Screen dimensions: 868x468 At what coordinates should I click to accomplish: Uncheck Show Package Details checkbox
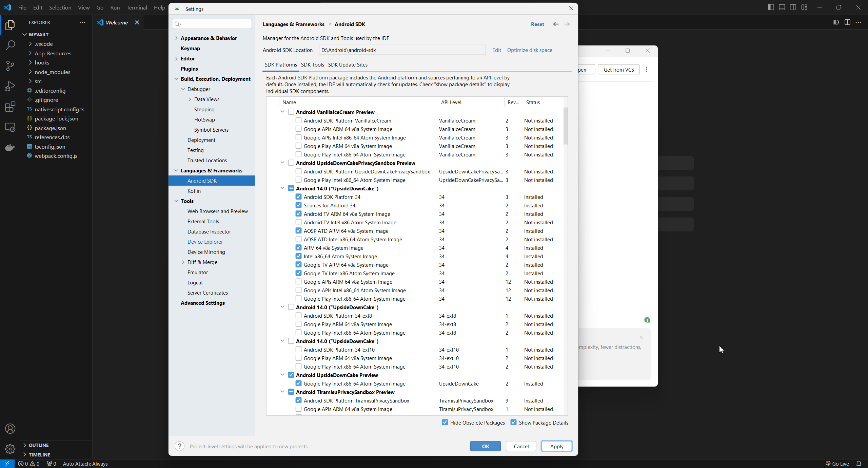click(513, 423)
